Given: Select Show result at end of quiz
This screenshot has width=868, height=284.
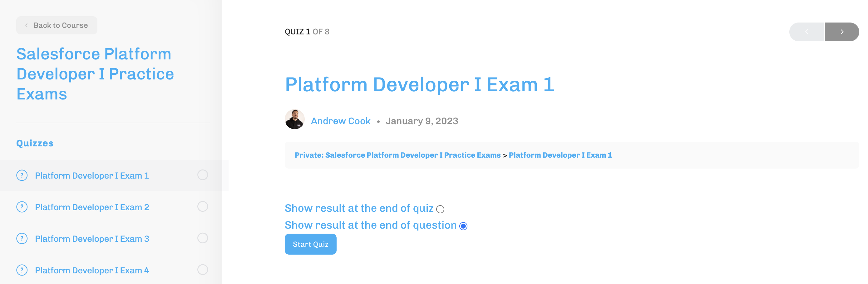Looking at the screenshot, I should click(440, 209).
